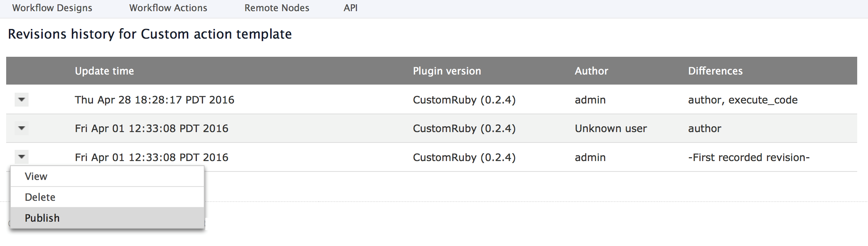868x246 pixels.
Task: Click the Plugin version column header
Action: [x=447, y=71]
